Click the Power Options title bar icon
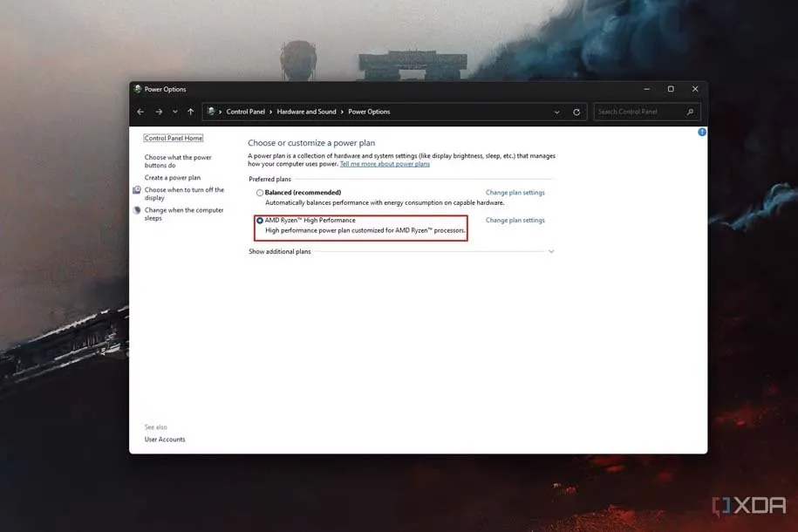The image size is (798, 532). point(138,89)
